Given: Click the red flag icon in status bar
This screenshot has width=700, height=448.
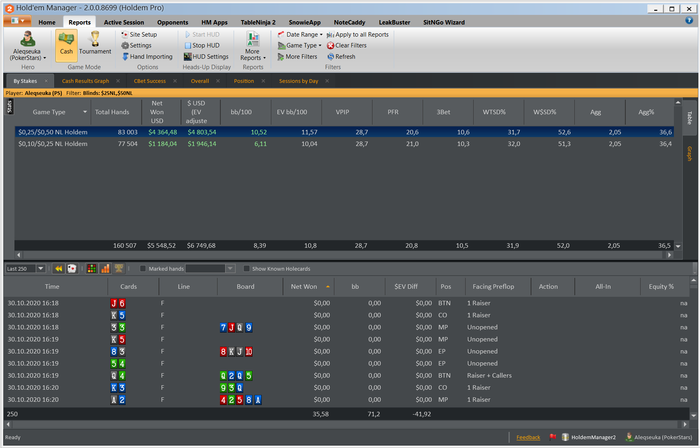Looking at the screenshot, I should pyautogui.click(x=553, y=437).
